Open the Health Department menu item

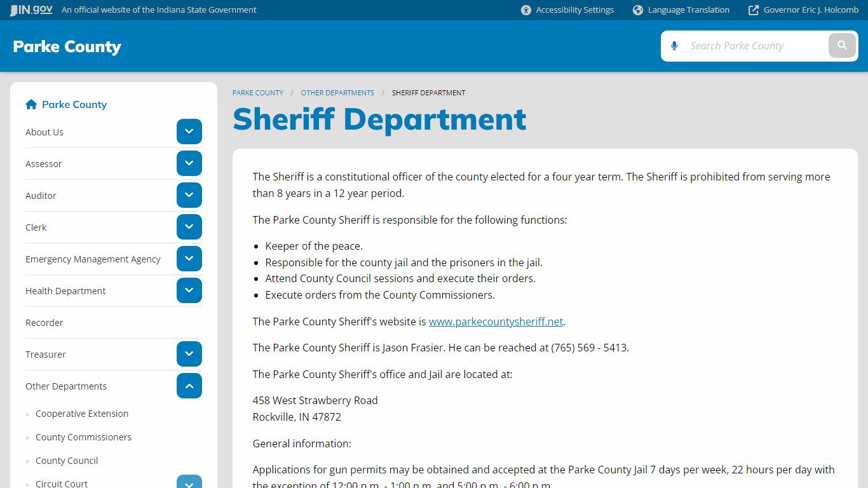tap(65, 291)
